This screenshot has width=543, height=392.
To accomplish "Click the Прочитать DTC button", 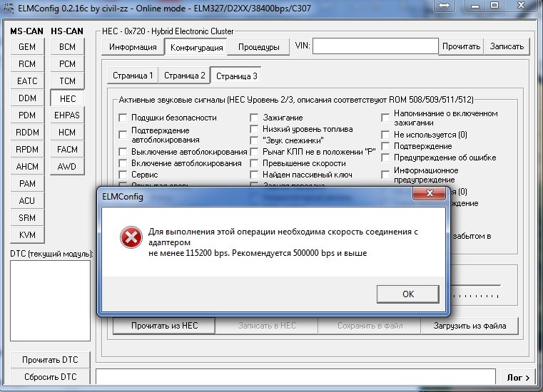I will (50, 360).
